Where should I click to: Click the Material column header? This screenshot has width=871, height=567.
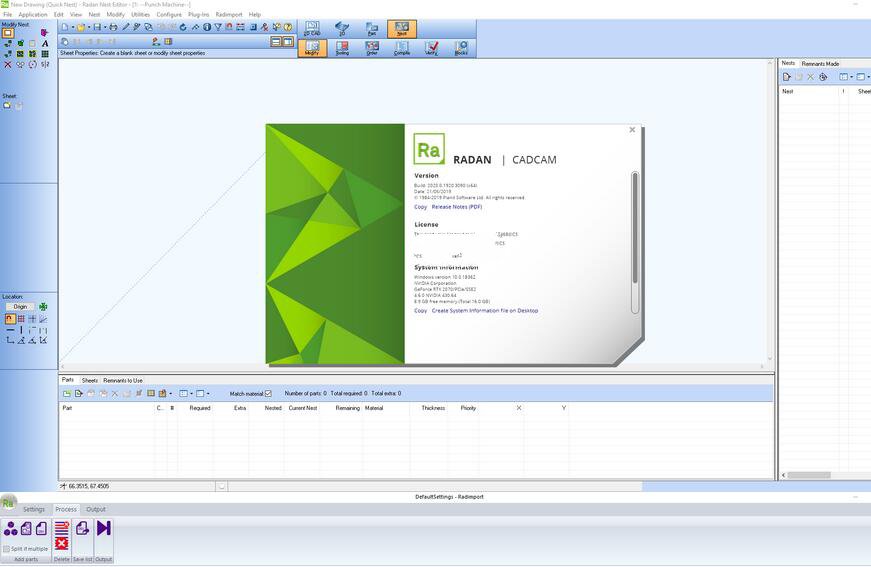[374, 408]
